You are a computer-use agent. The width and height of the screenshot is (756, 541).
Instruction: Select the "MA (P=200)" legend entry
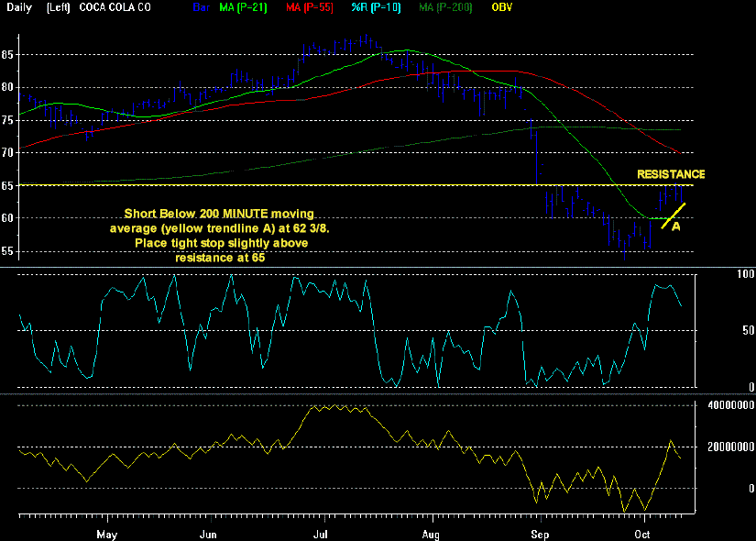445,7
